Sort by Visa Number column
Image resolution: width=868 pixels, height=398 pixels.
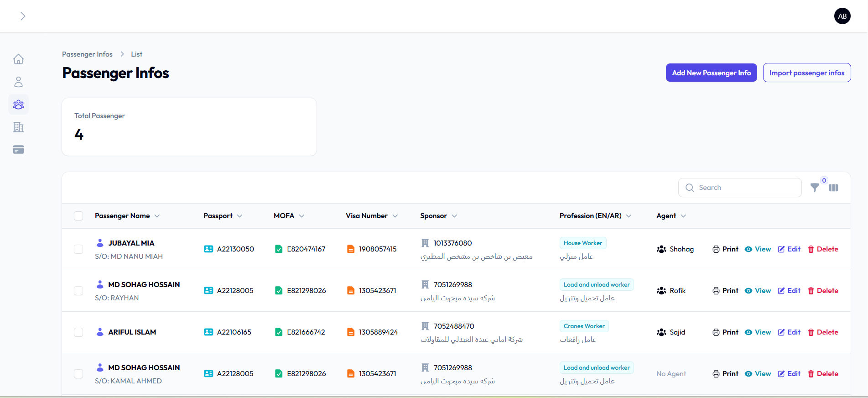pyautogui.click(x=371, y=216)
